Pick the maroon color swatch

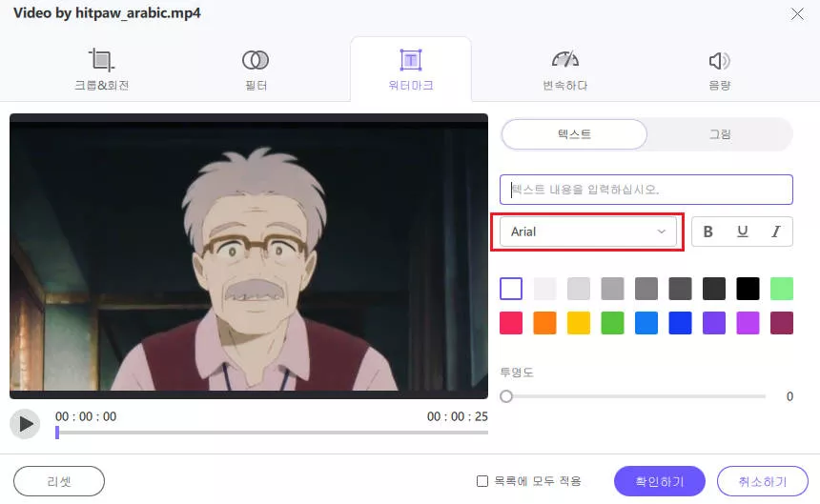coord(782,323)
